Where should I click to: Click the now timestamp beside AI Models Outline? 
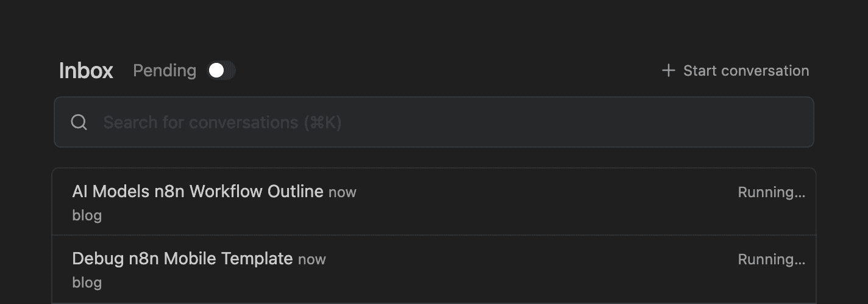(343, 192)
